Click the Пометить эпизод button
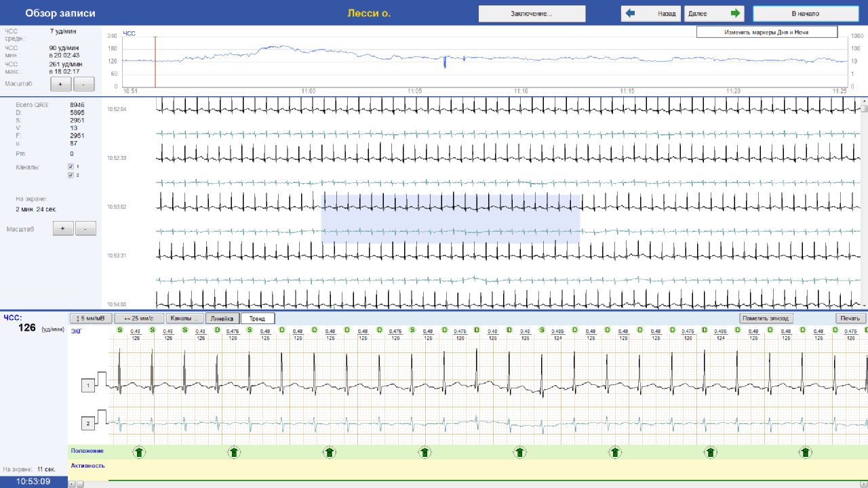Viewport: 868px width, 488px height. pyautogui.click(x=766, y=318)
